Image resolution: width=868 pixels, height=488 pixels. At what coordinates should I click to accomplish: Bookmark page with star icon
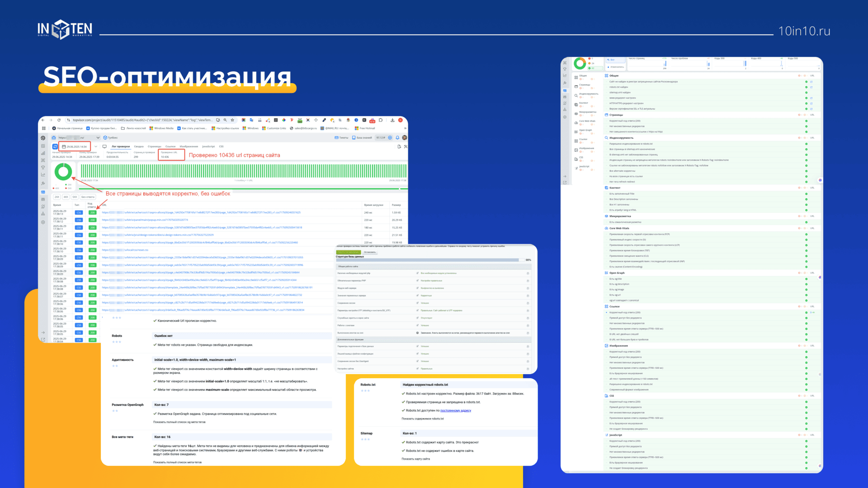(232, 120)
